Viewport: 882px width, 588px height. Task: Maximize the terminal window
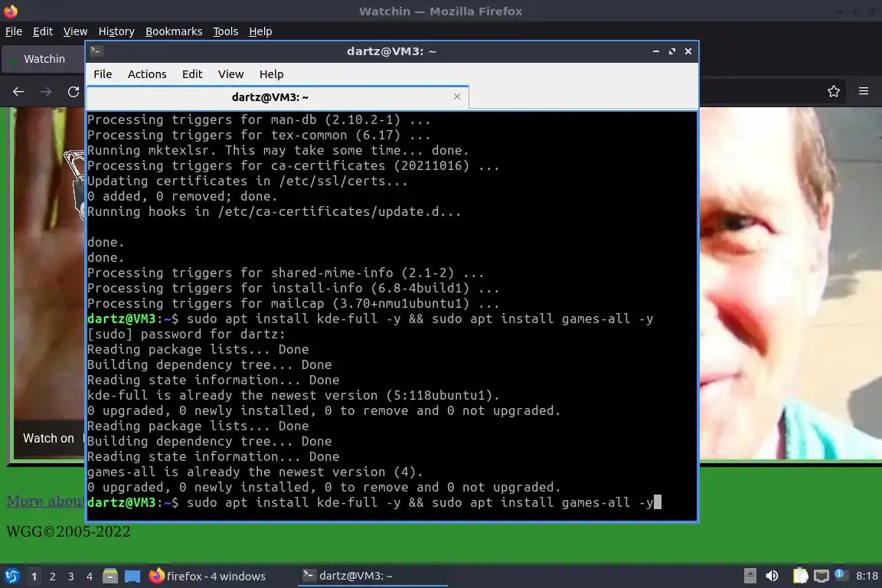point(672,51)
